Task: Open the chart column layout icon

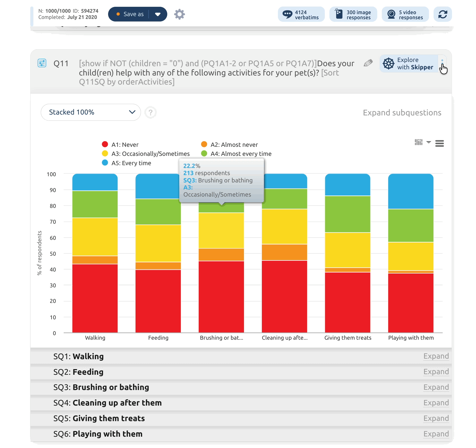Action: [419, 142]
